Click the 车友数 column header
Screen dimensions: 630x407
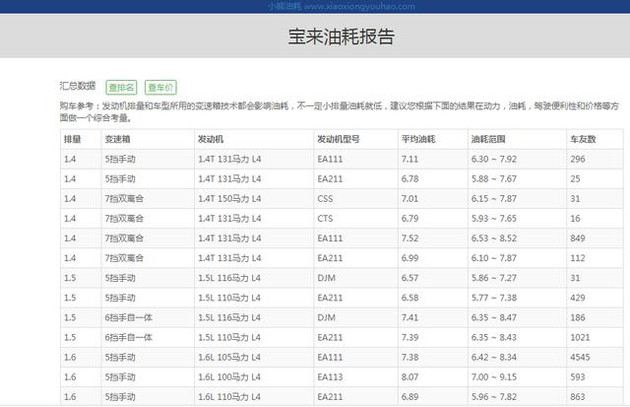[x=582, y=139]
